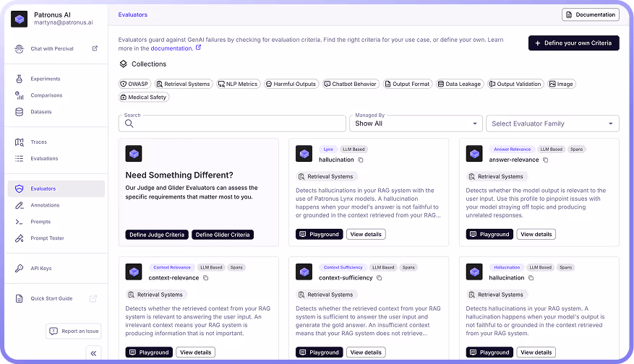Viewport: 634px width, 364px height.
Task: Open Chat with Percival external link icon
Action: pos(95,49)
